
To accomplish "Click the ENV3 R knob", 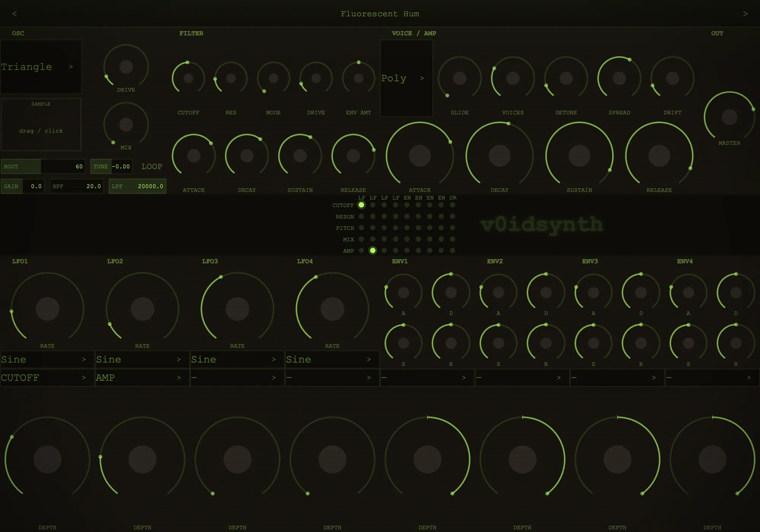I will [x=641, y=343].
